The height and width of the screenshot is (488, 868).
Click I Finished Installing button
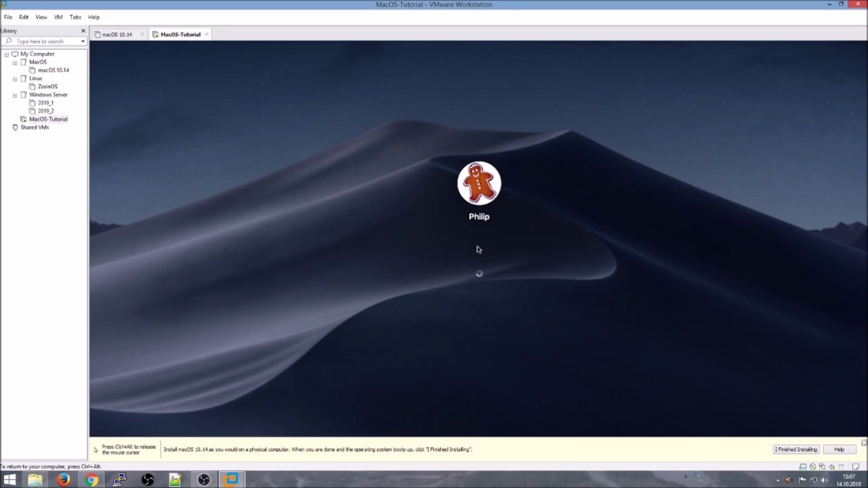(x=796, y=449)
